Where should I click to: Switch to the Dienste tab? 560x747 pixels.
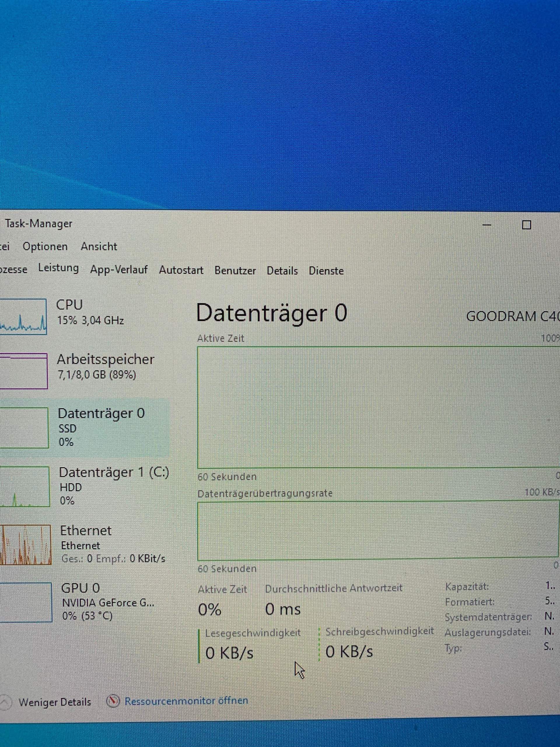click(x=326, y=270)
